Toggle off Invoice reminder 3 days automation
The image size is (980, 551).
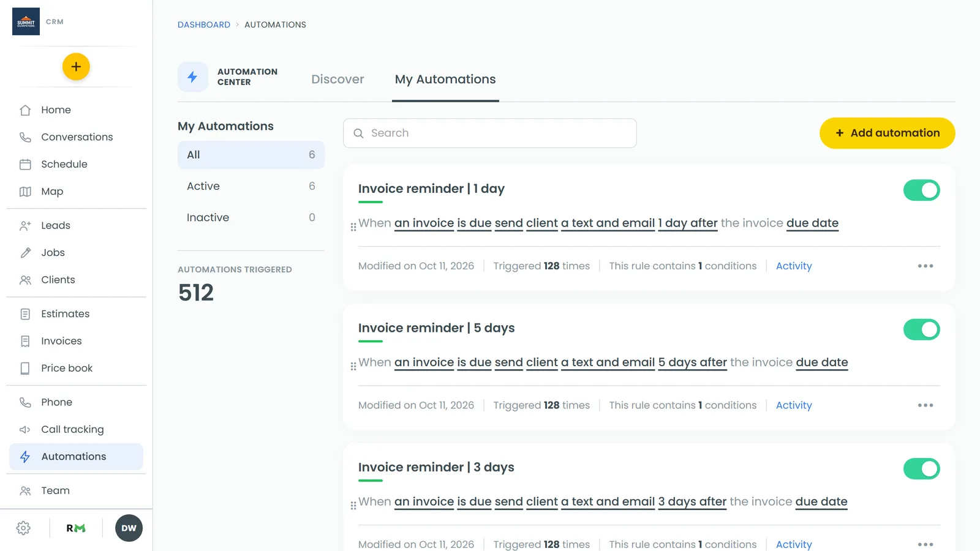921,469
